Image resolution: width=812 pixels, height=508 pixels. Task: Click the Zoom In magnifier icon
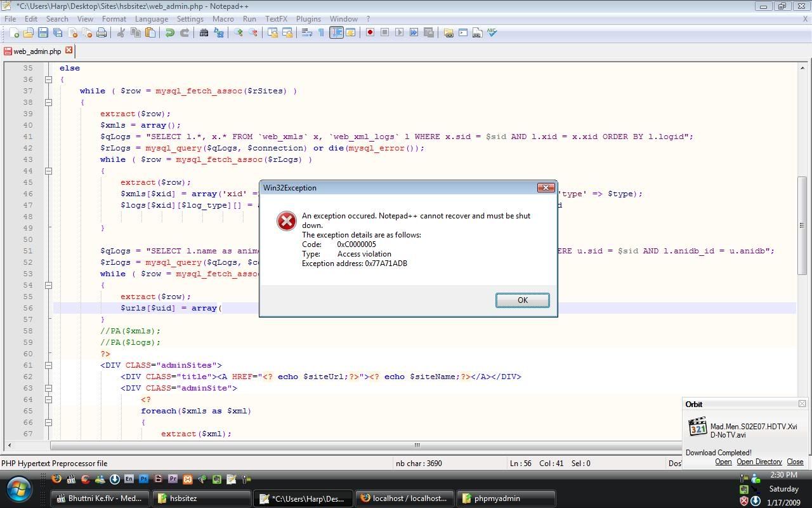tap(239, 32)
